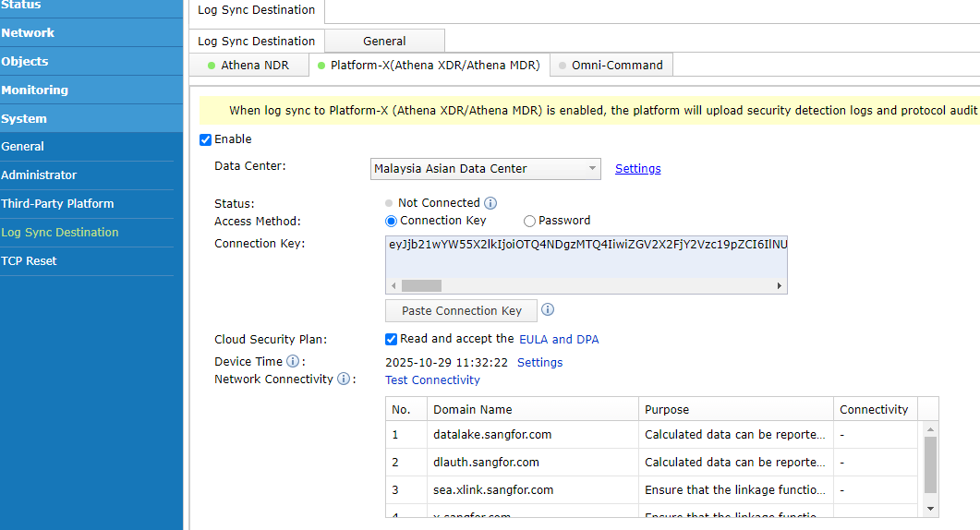Open Monitoring menu in sidebar
The width and height of the screenshot is (980, 530).
(91, 90)
